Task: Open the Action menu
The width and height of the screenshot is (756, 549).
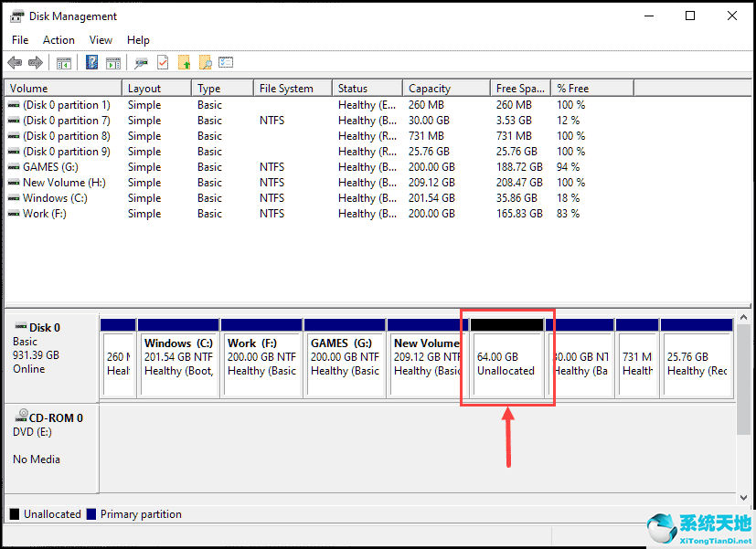Action: point(58,39)
